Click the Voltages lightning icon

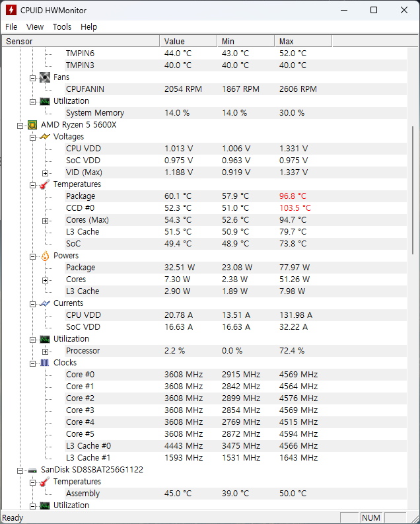[x=45, y=137]
